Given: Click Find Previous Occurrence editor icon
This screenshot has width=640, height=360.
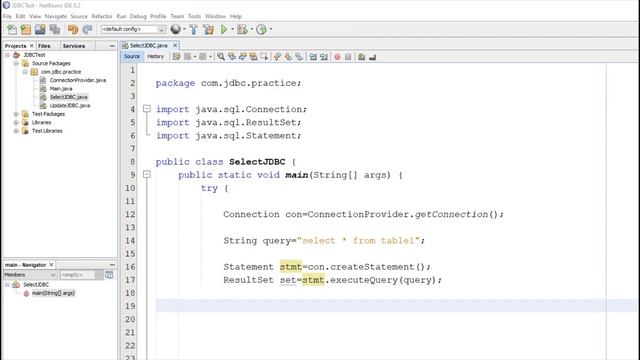Looking at the screenshot, I should point(232,57).
